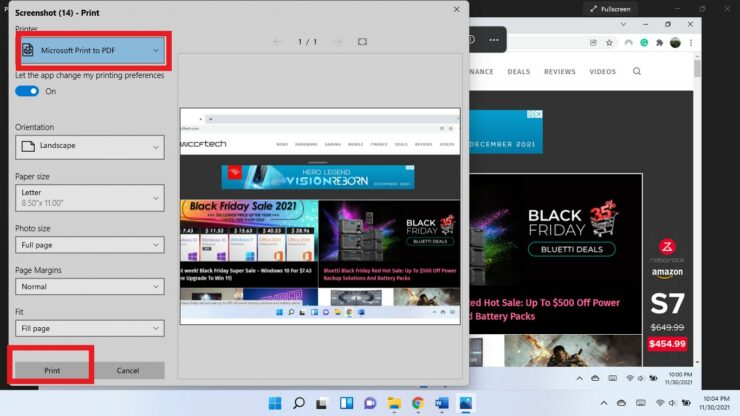The height and width of the screenshot is (416, 740).
Task: Open the DEALS site menu item
Action: coord(519,72)
